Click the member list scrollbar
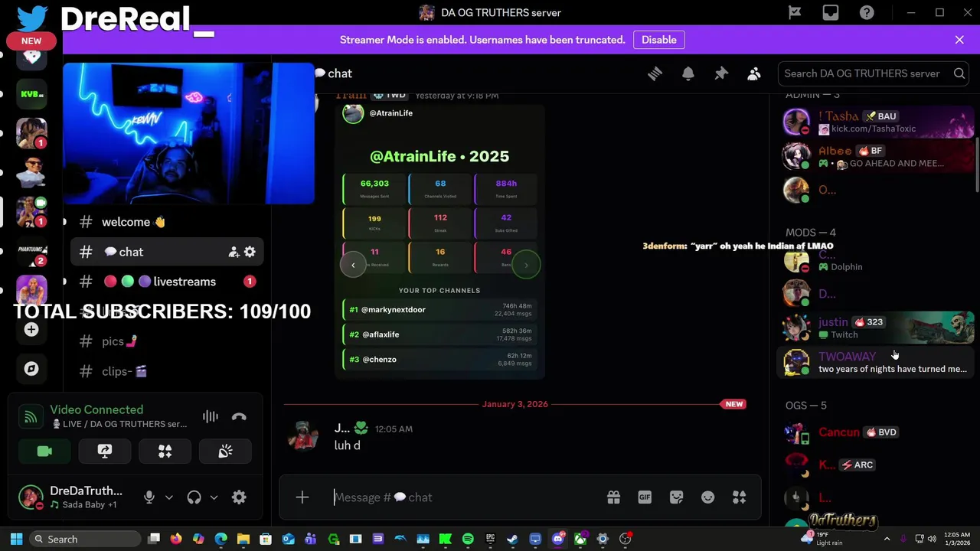Screen dimensions: 980x551 pos(977,165)
